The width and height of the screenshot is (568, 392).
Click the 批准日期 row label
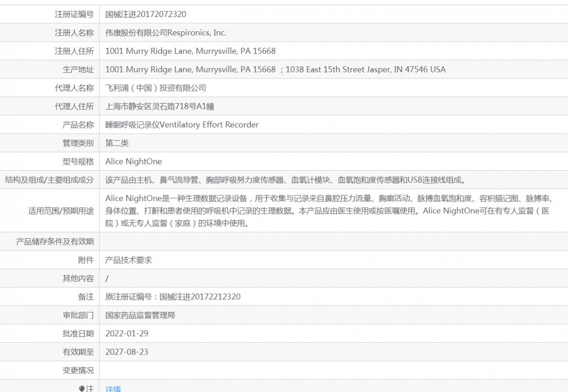click(78, 334)
